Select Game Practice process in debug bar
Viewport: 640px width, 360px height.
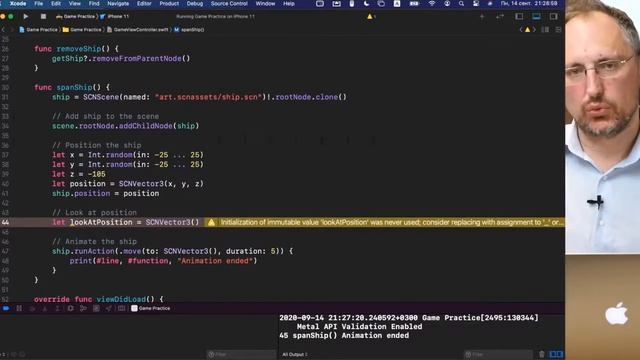[151, 309]
